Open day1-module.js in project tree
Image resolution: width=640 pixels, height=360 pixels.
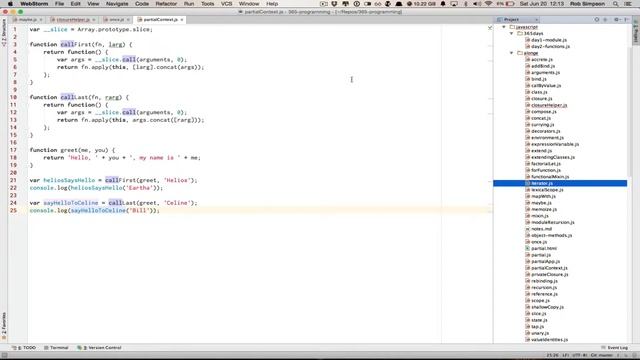click(548, 40)
